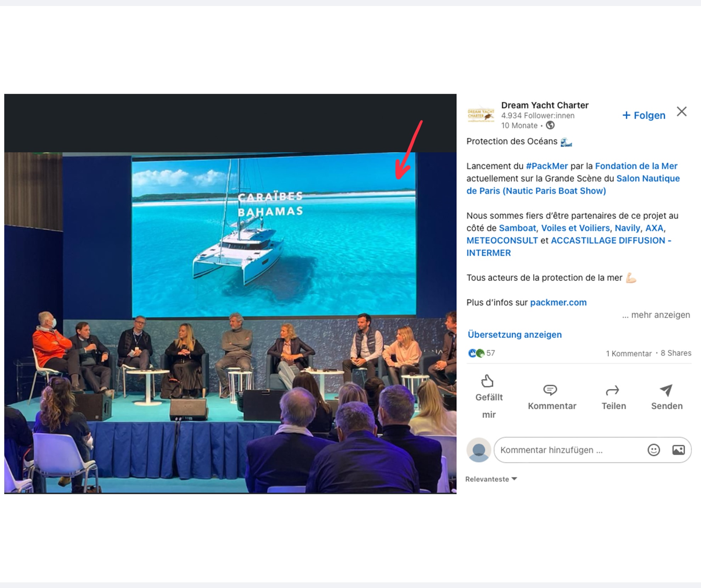Click the 4.934 Follower:innen text

point(538,115)
